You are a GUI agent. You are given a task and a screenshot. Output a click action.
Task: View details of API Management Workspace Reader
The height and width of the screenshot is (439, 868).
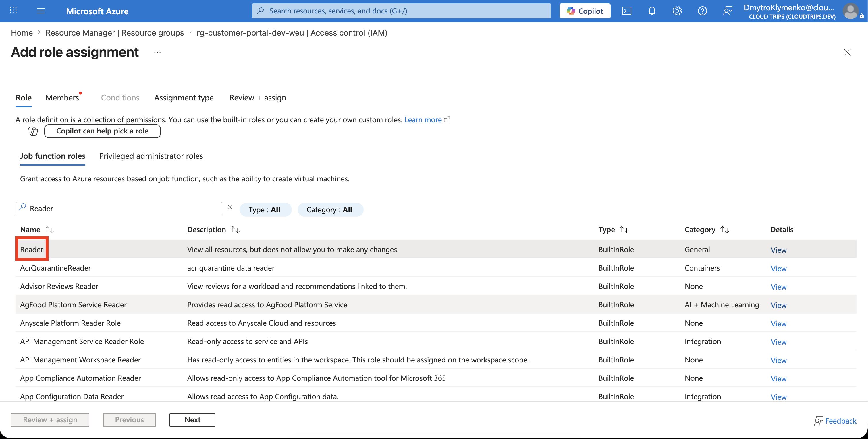coord(778,360)
